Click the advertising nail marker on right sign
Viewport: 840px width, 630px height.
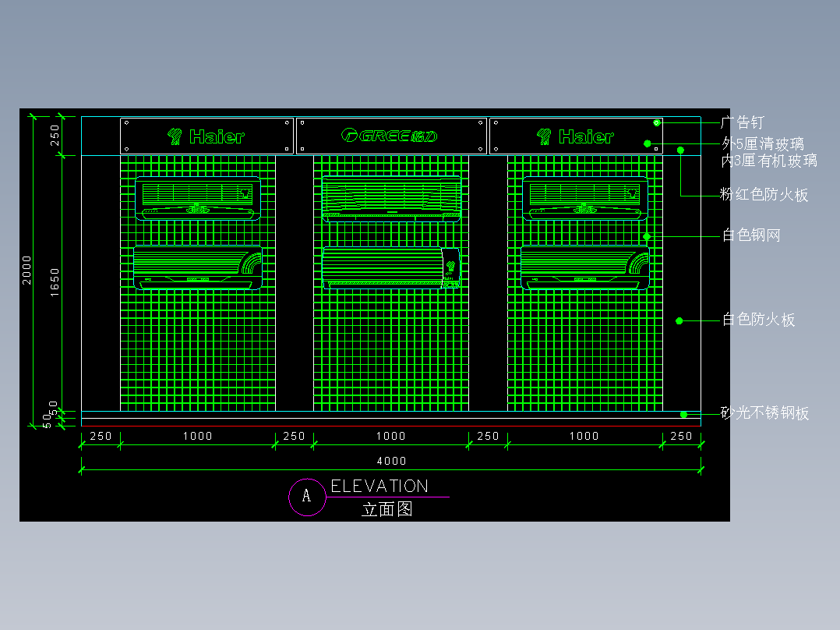click(657, 122)
